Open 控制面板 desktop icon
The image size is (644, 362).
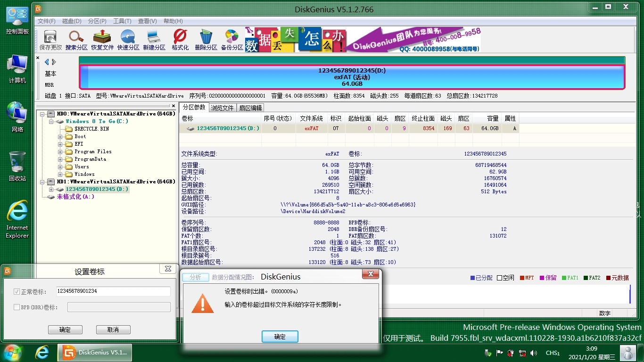[x=17, y=21]
